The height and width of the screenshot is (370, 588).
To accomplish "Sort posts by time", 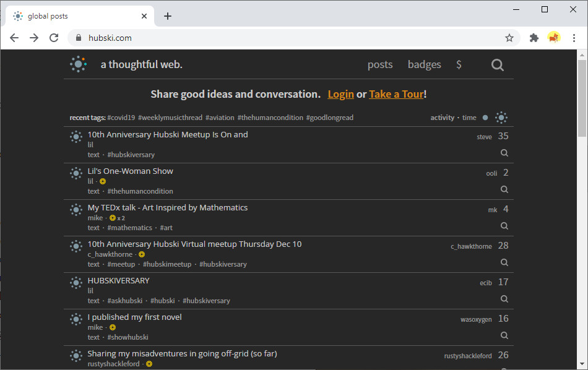I will coord(469,118).
